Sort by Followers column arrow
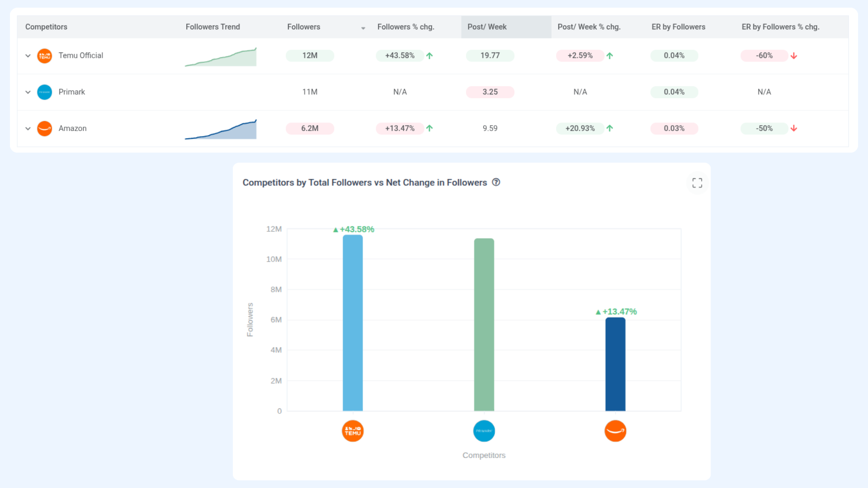868x488 pixels. point(363,28)
